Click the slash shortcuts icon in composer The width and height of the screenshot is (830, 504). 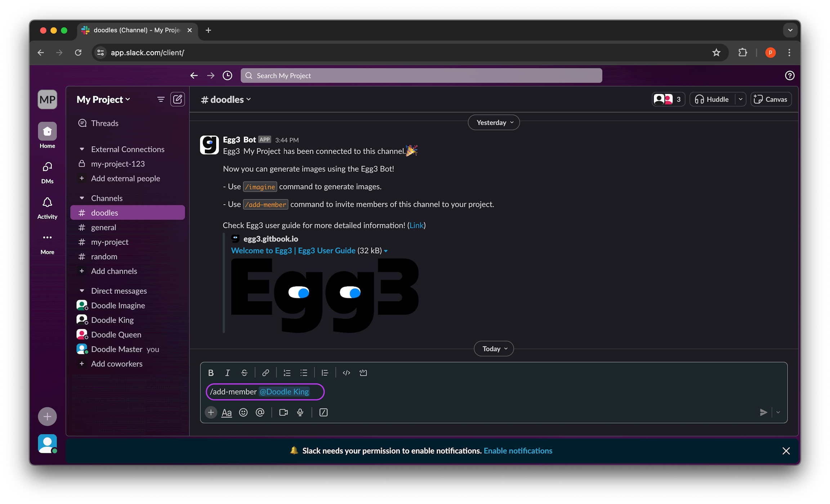pos(323,412)
